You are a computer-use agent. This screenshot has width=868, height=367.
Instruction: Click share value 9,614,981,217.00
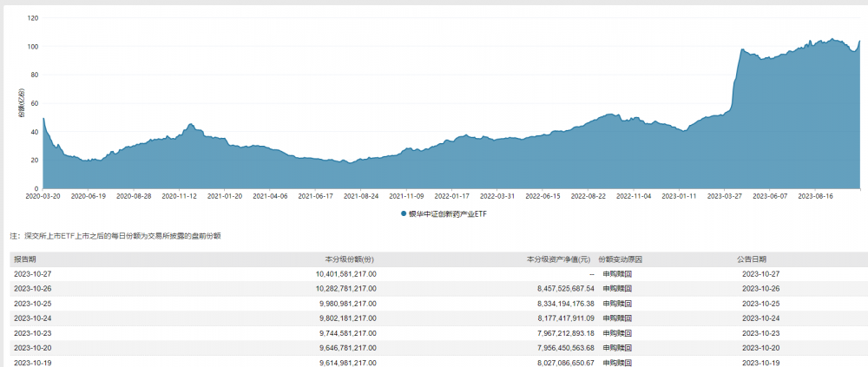tap(339, 361)
